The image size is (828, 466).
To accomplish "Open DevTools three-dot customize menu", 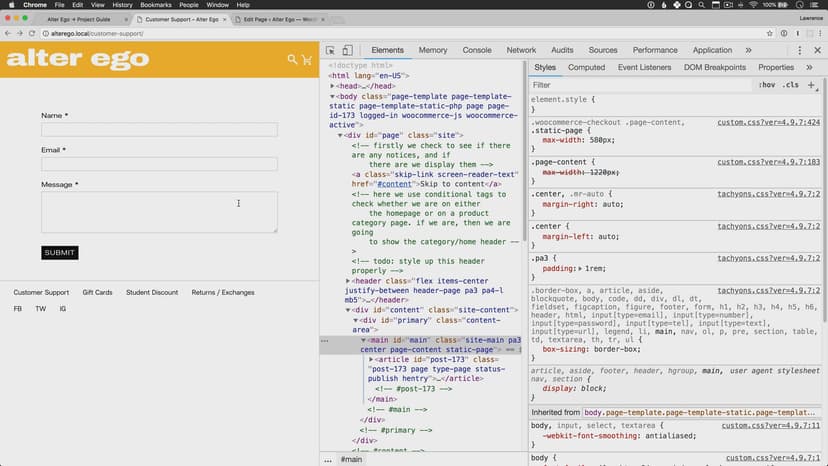I will coord(800,50).
